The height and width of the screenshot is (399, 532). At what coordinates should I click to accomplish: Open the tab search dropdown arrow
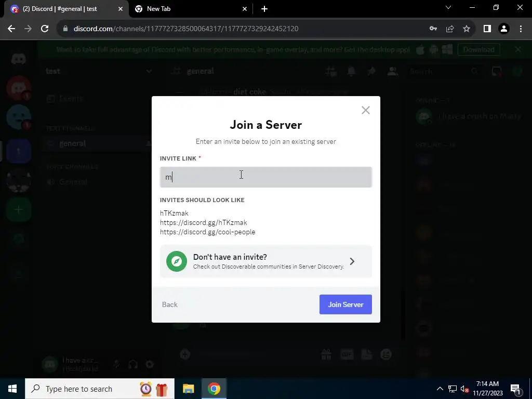tap(448, 7)
